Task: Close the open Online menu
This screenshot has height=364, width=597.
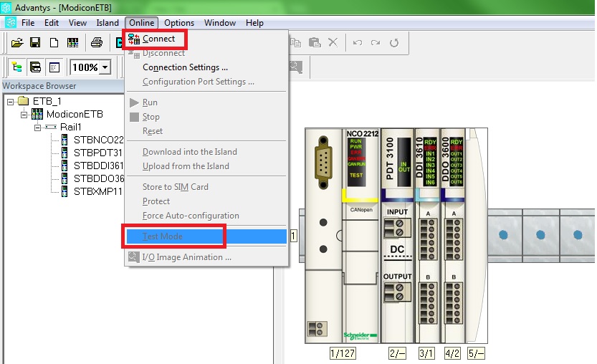Action: [x=142, y=23]
